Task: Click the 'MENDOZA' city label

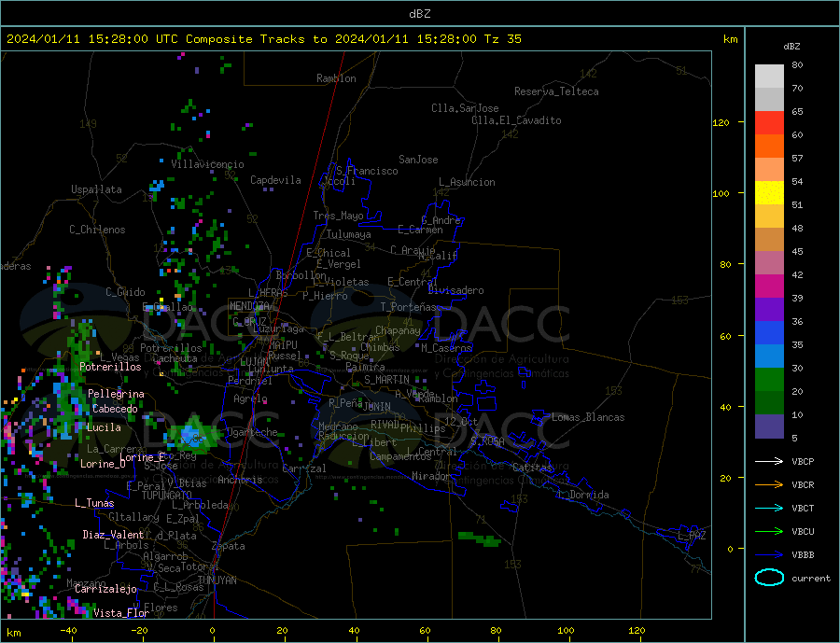Action: [249, 306]
